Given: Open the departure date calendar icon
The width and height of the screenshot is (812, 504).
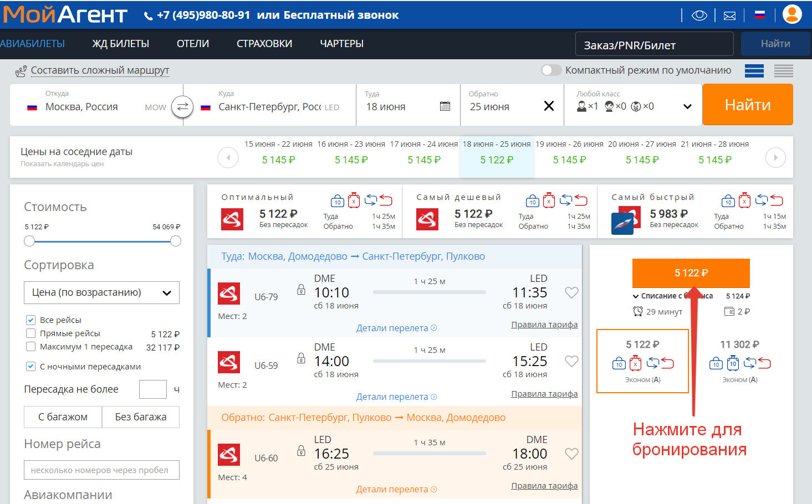Looking at the screenshot, I should click(445, 106).
